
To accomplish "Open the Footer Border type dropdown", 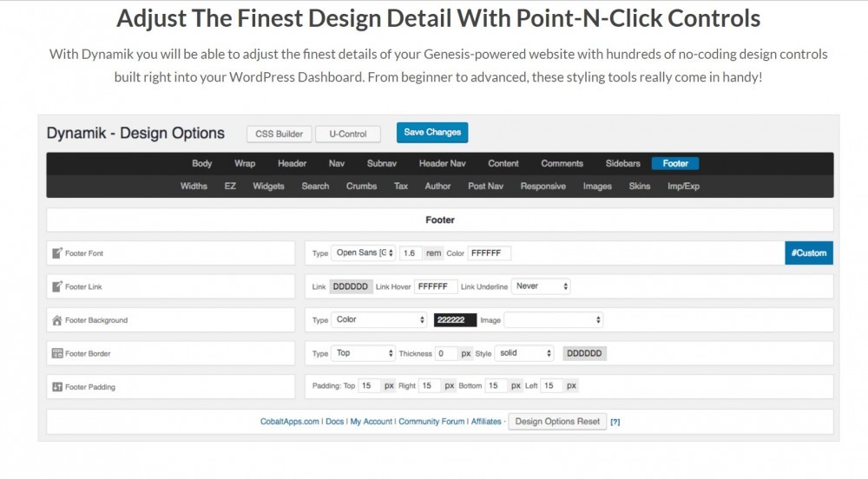I will coord(363,353).
